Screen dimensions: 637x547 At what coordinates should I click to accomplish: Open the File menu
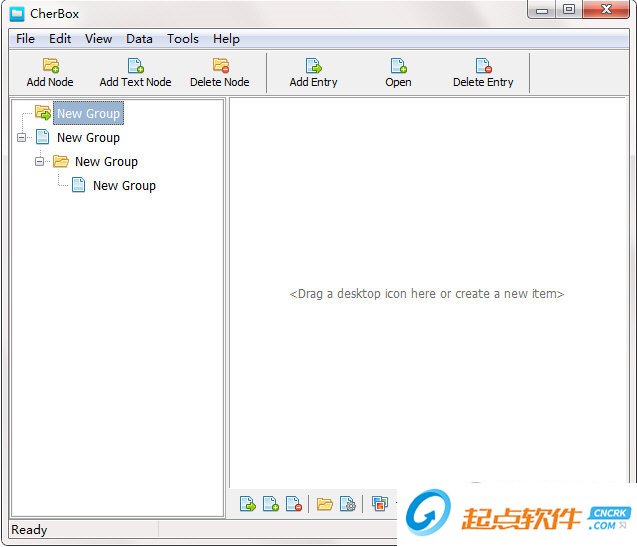[x=25, y=39]
